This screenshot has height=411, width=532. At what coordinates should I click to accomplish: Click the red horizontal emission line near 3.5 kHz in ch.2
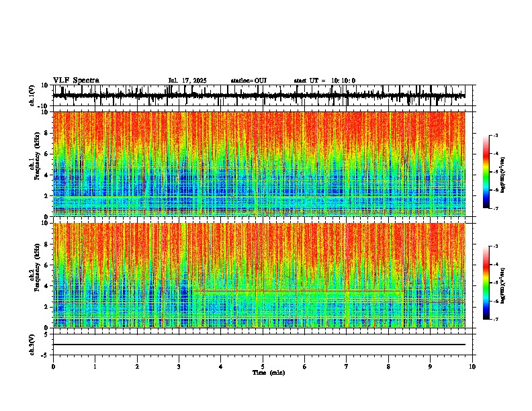pyautogui.click(x=298, y=291)
